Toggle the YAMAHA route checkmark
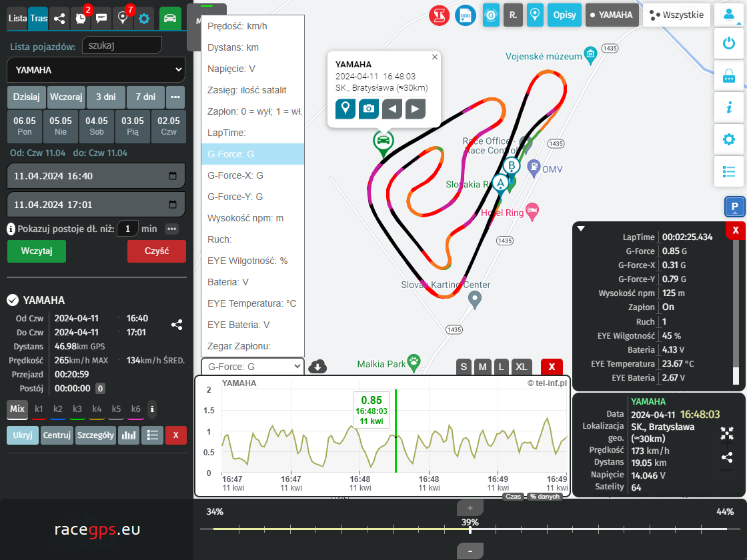747x560 pixels. coord(12,300)
